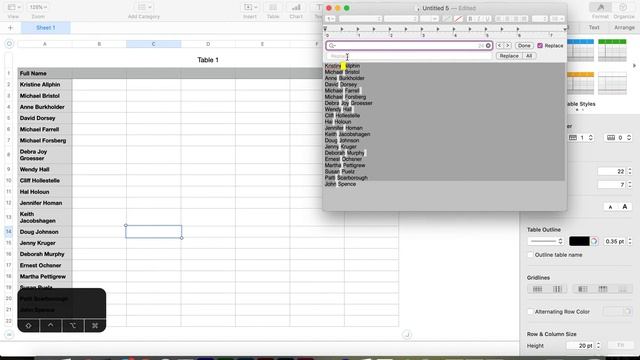Click the Organize toolbar icon in Numbers
Image resolution: width=640 pixels, height=360 pixels.
(x=624, y=7)
